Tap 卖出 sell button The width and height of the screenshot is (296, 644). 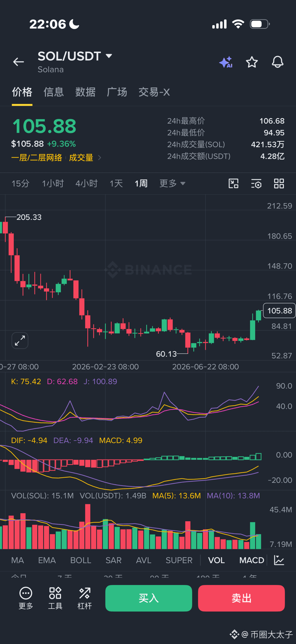pyautogui.click(x=241, y=598)
